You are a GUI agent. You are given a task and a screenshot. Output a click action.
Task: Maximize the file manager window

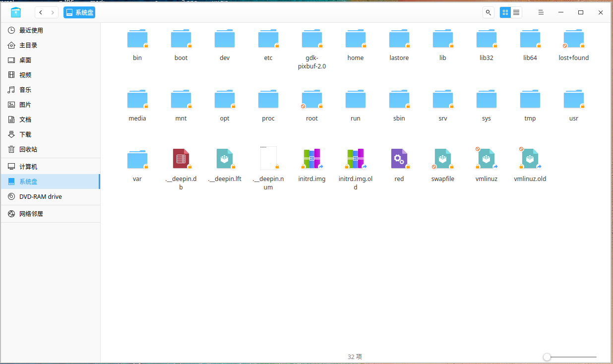coord(581,12)
